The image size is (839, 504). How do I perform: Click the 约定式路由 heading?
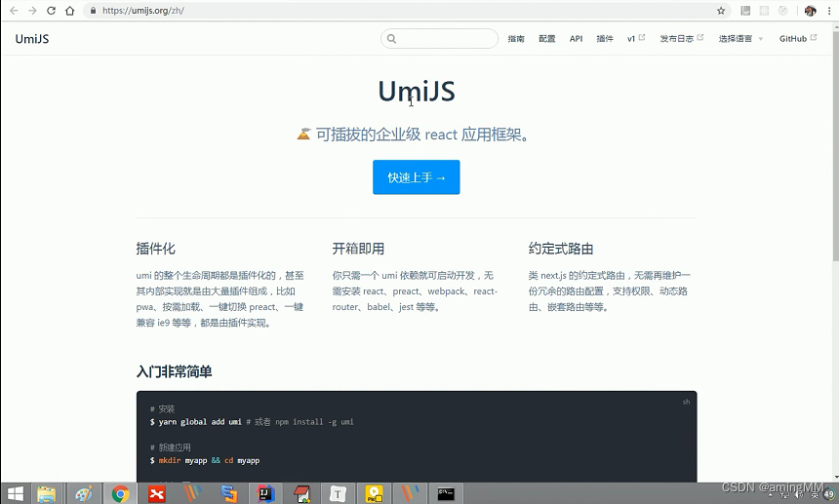pyautogui.click(x=561, y=249)
